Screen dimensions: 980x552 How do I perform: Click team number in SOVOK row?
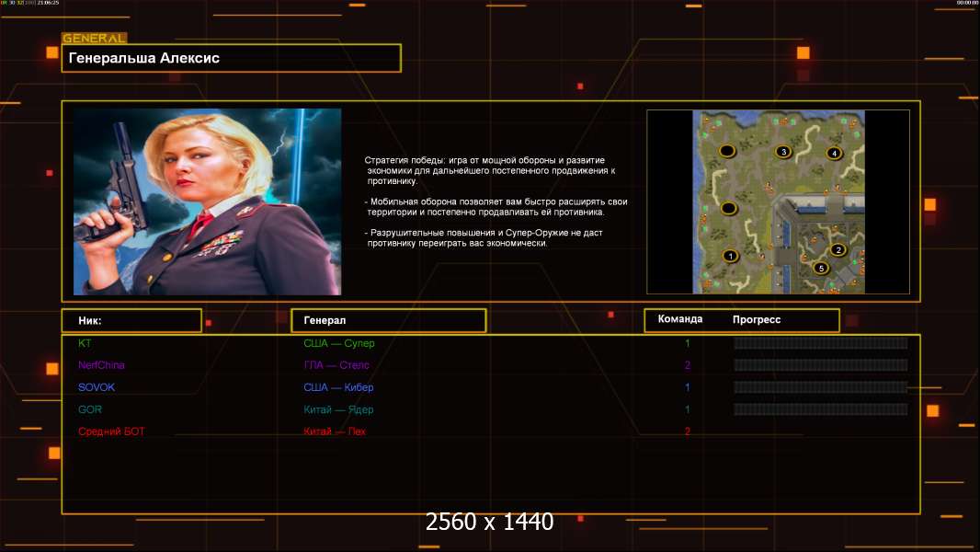(x=688, y=387)
